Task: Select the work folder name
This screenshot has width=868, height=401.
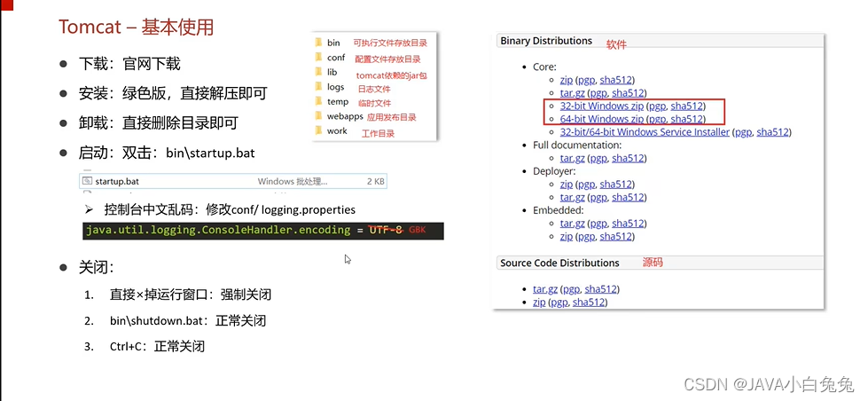Action: tap(337, 130)
